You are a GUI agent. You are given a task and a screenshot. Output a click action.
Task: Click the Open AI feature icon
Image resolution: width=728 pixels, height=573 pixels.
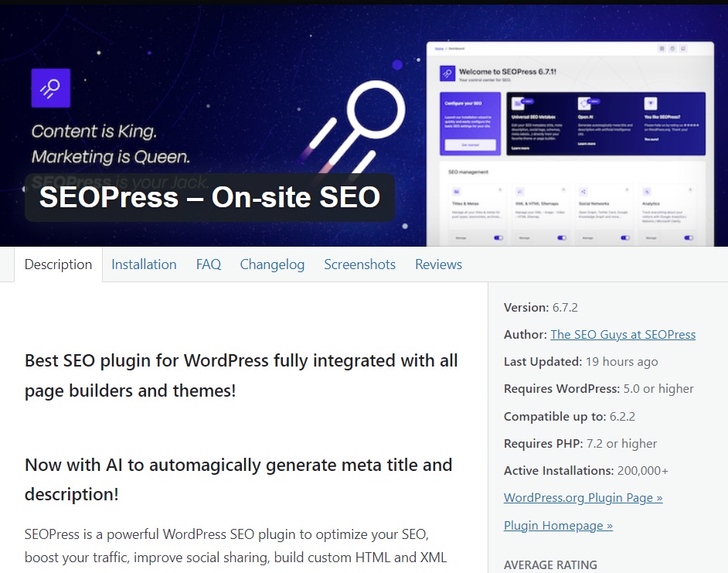584,103
